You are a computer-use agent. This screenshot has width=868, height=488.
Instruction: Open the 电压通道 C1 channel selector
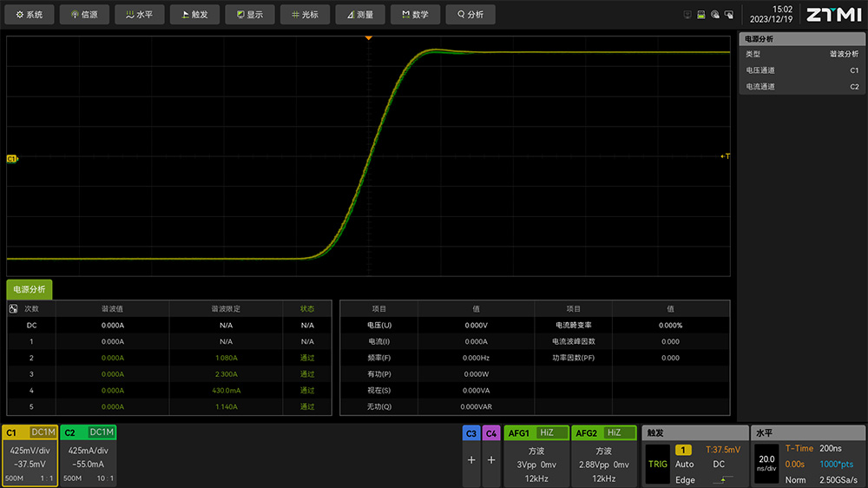click(801, 70)
